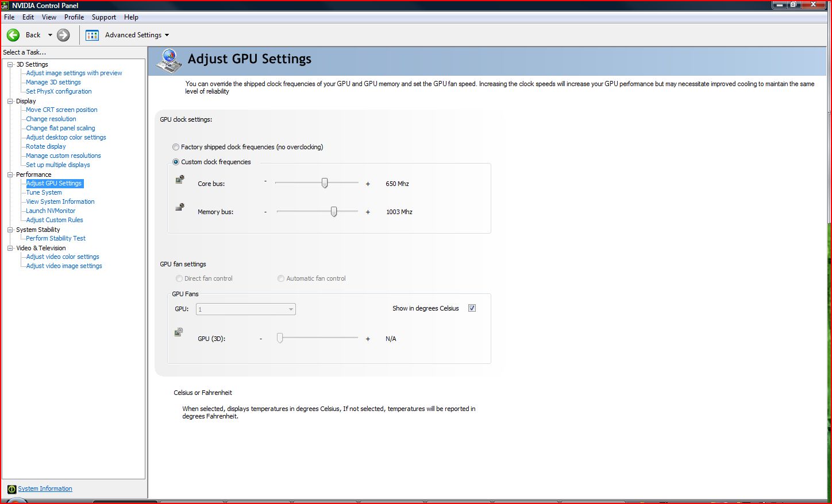Click the green Back arrow icon

tap(13, 35)
